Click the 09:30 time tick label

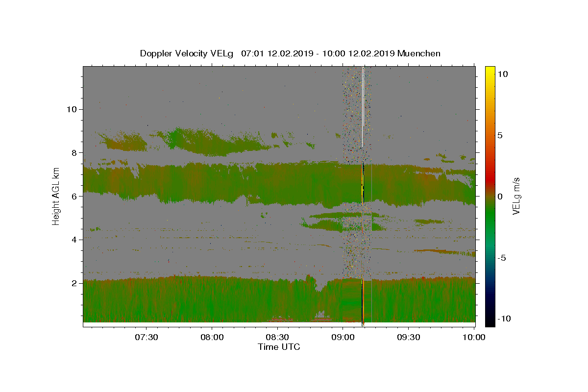coord(409,337)
